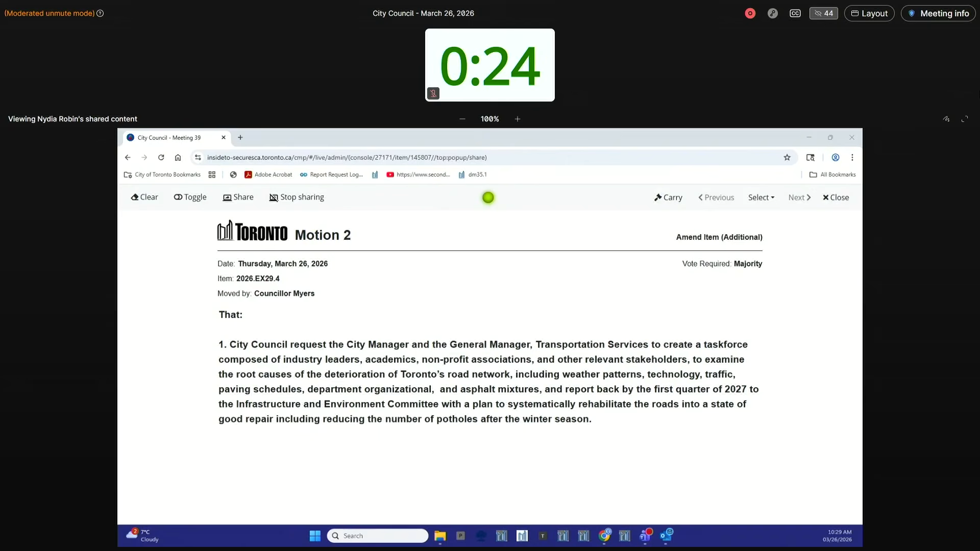Open the browser profile icon
The width and height of the screenshot is (980, 551).
pos(836,158)
